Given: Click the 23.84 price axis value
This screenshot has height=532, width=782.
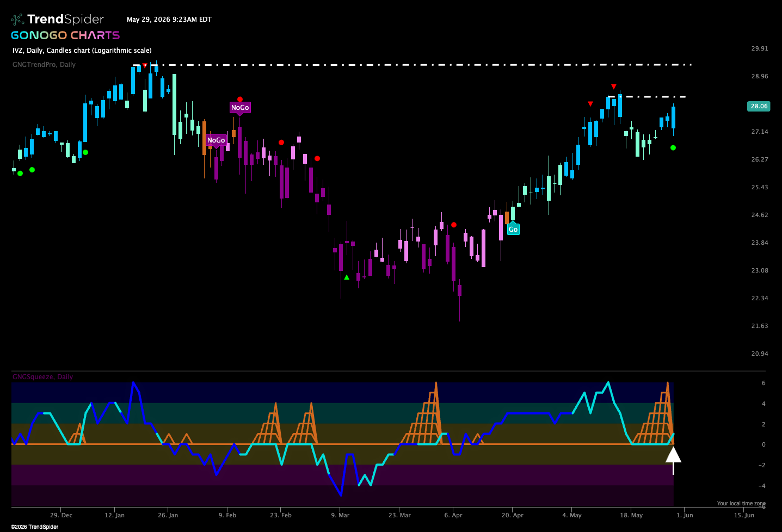Looking at the screenshot, I should 760,243.
